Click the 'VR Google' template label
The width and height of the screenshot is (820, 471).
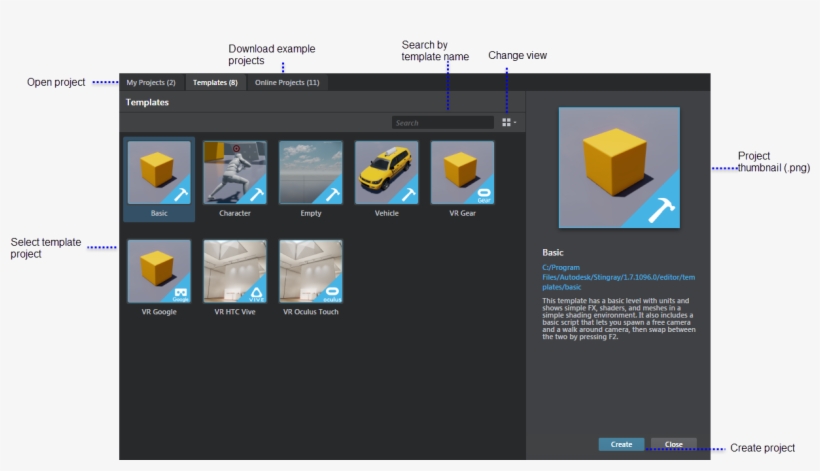159,312
